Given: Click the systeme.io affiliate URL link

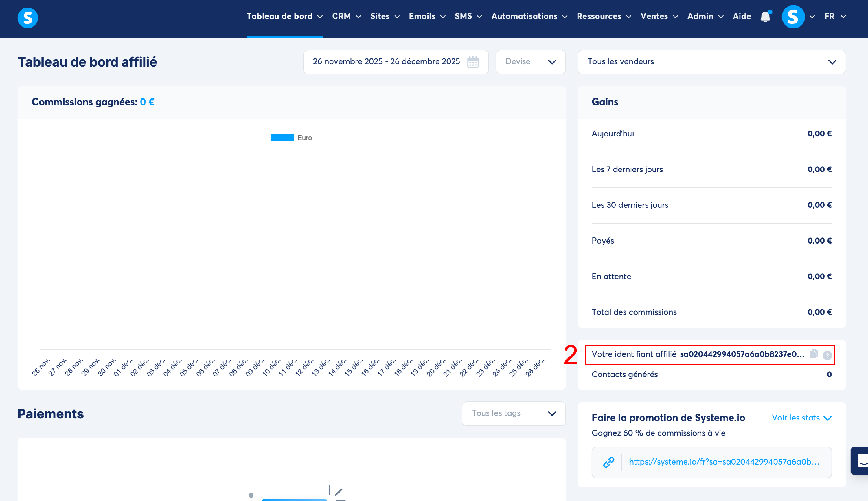Looking at the screenshot, I should point(724,462).
